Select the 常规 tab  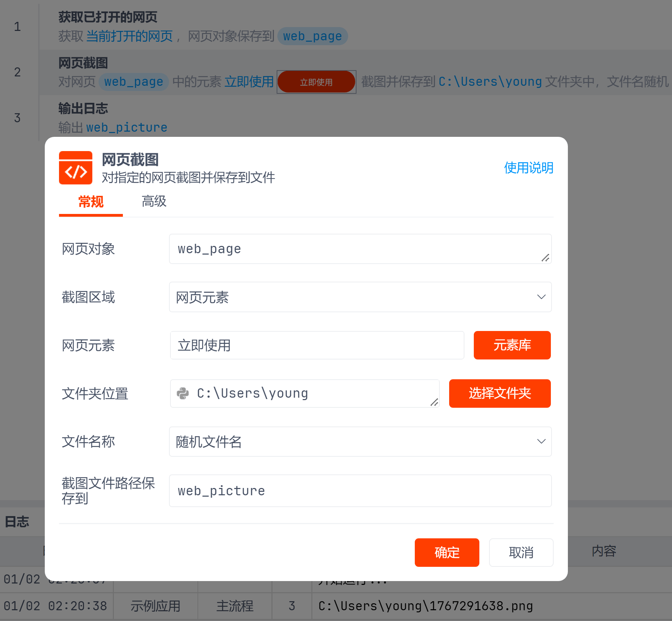(x=91, y=201)
